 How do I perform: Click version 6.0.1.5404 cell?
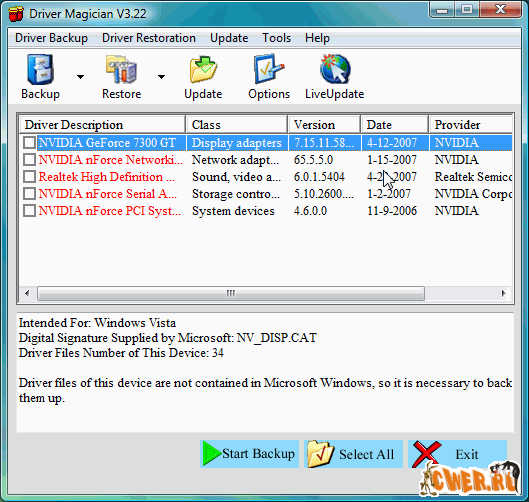pos(319,177)
